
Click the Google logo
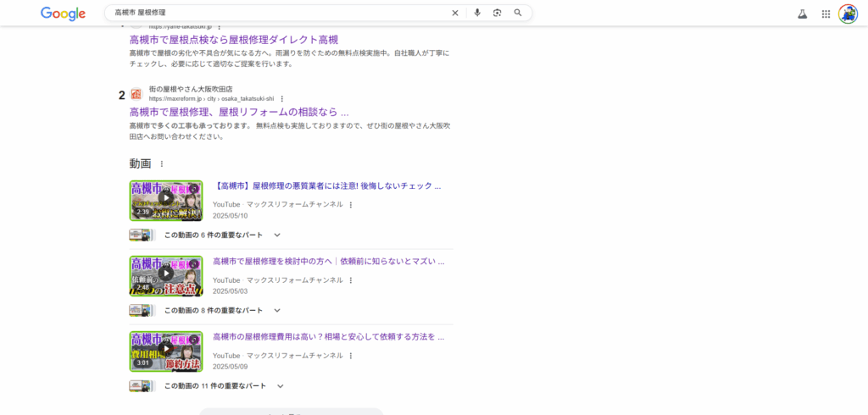[x=63, y=14]
